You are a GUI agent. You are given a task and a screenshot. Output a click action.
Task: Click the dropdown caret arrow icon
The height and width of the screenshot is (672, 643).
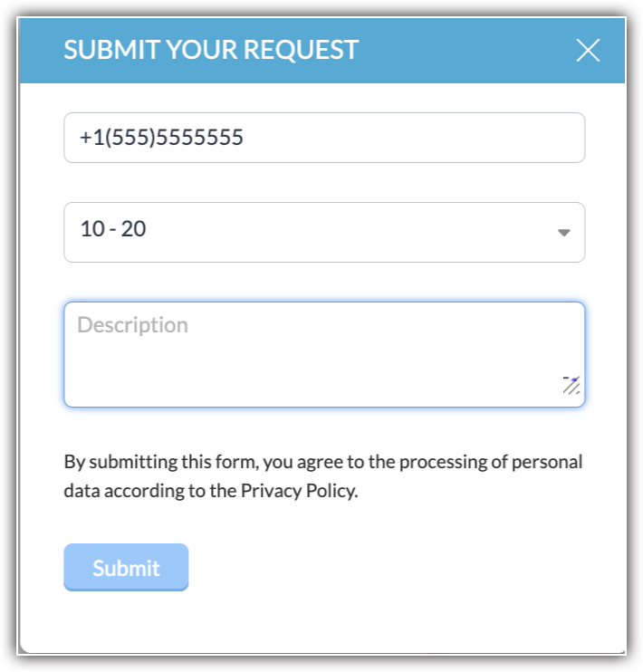[563, 233]
